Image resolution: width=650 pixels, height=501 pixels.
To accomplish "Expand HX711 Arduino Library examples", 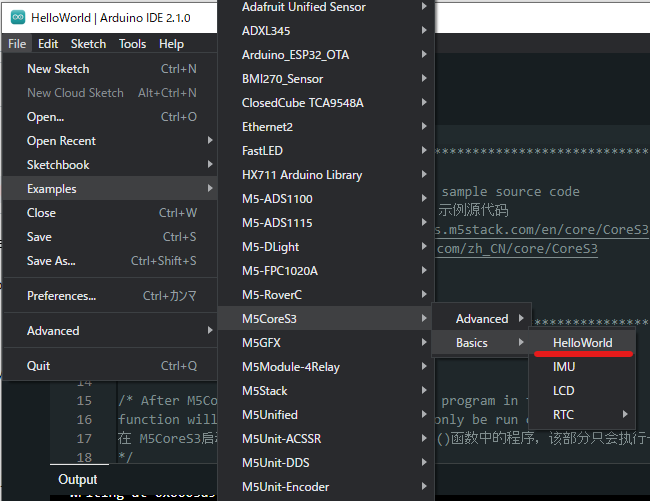I will coord(326,175).
